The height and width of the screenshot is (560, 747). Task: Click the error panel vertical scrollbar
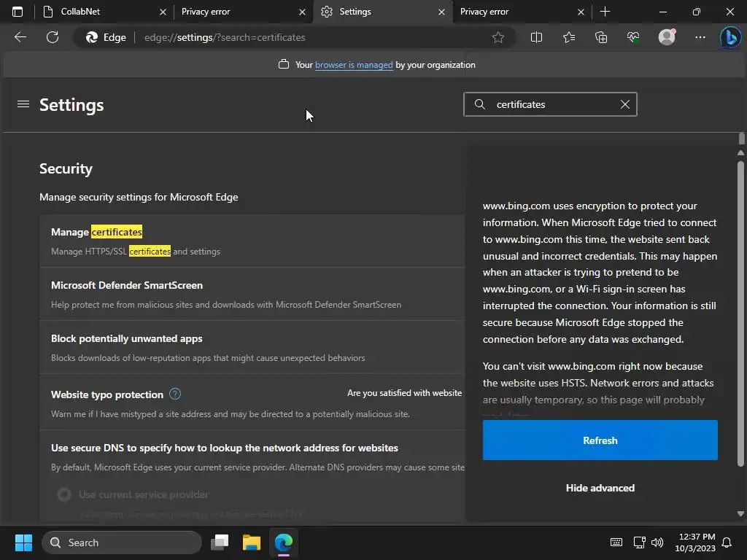pos(740,314)
